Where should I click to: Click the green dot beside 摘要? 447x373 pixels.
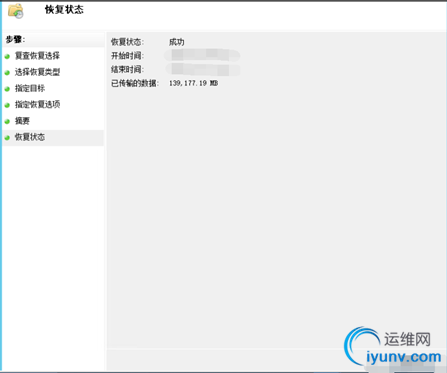7,121
